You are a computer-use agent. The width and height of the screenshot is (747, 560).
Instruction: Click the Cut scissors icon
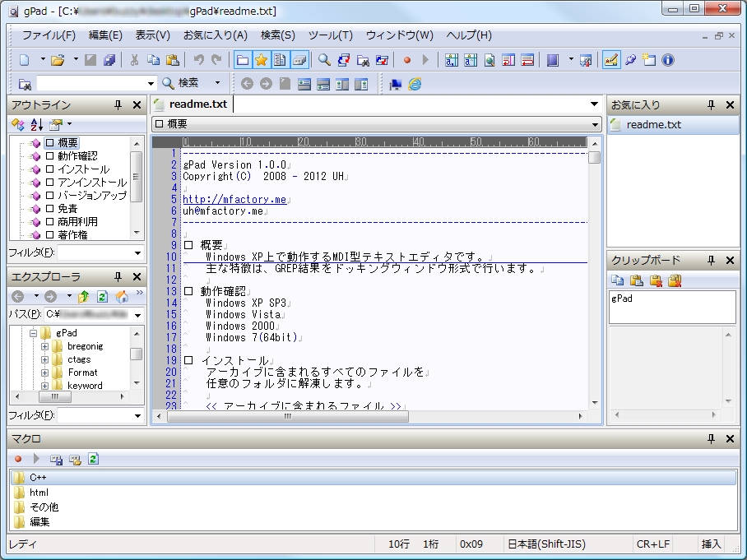(x=134, y=60)
